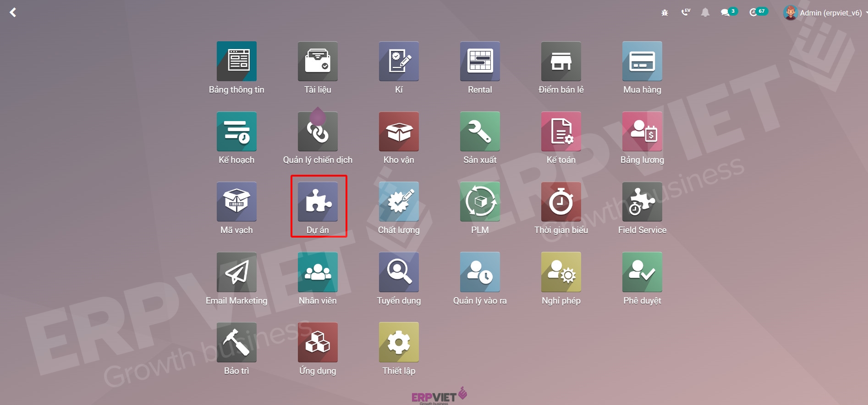
Task: Open the Điểm bán lẻ app
Action: (561, 61)
